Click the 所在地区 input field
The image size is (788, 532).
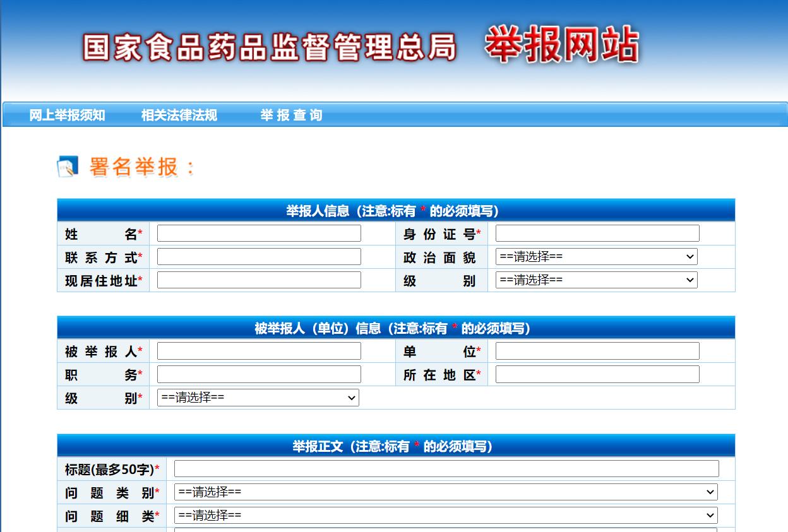596,374
